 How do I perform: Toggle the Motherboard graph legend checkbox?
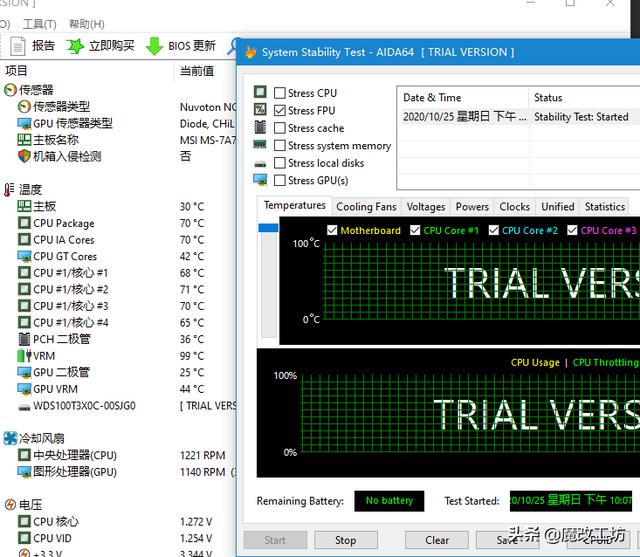point(332,231)
